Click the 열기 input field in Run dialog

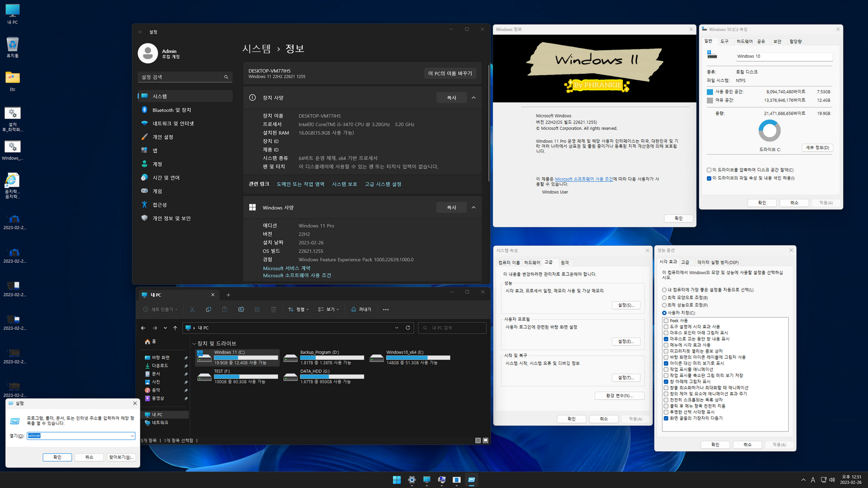tap(81, 436)
